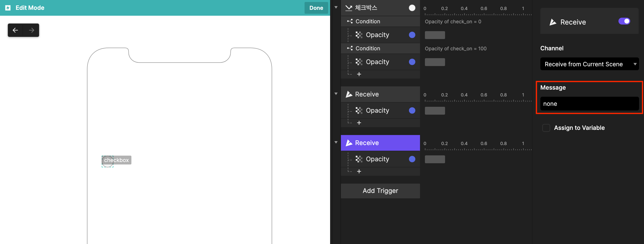
Task: Click the Receive icon in properties panel
Action: point(553,22)
